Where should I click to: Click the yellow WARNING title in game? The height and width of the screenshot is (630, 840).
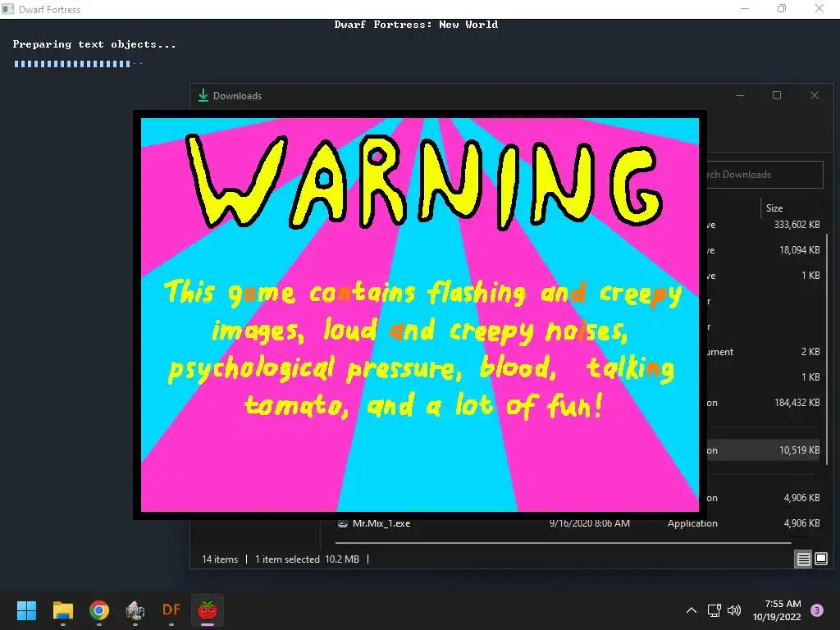pos(422,182)
